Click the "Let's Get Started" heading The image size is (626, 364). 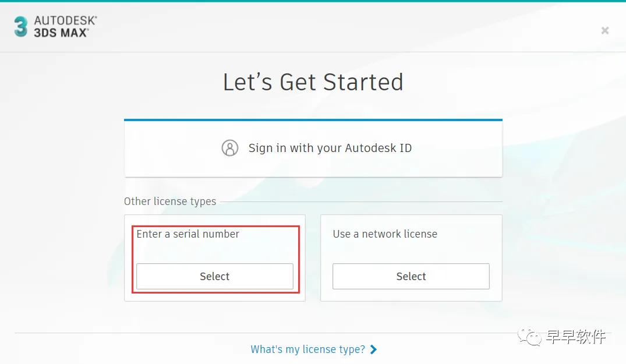[x=313, y=82]
